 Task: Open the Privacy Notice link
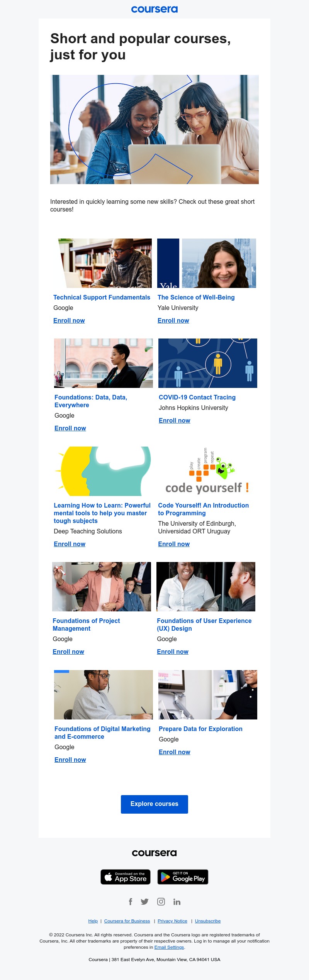coord(172,921)
